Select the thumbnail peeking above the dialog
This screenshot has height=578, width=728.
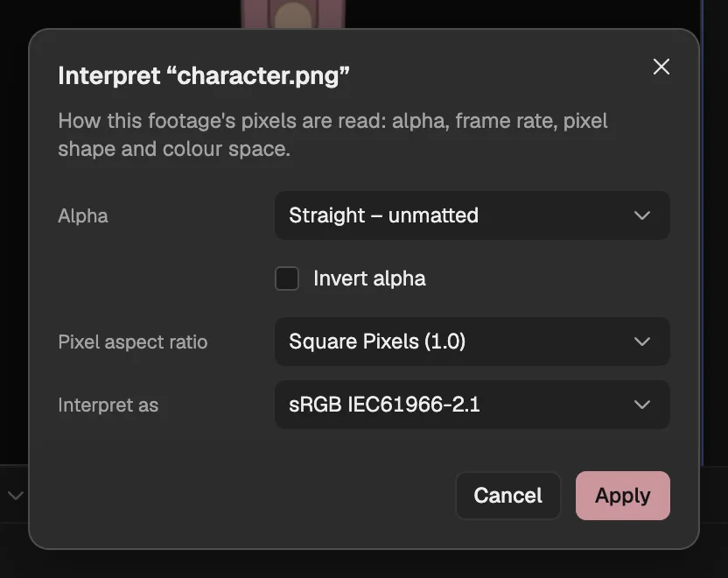click(293, 14)
